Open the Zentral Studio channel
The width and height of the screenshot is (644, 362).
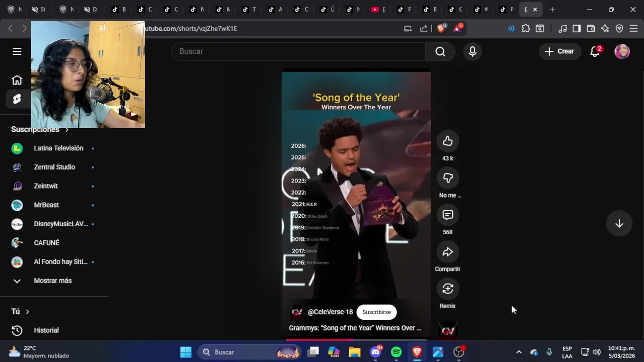coord(53,167)
